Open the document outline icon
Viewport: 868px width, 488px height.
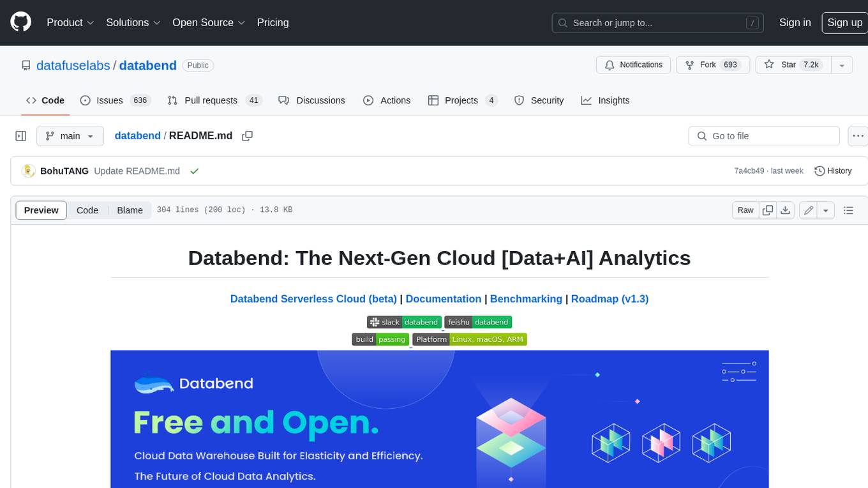tap(848, 210)
